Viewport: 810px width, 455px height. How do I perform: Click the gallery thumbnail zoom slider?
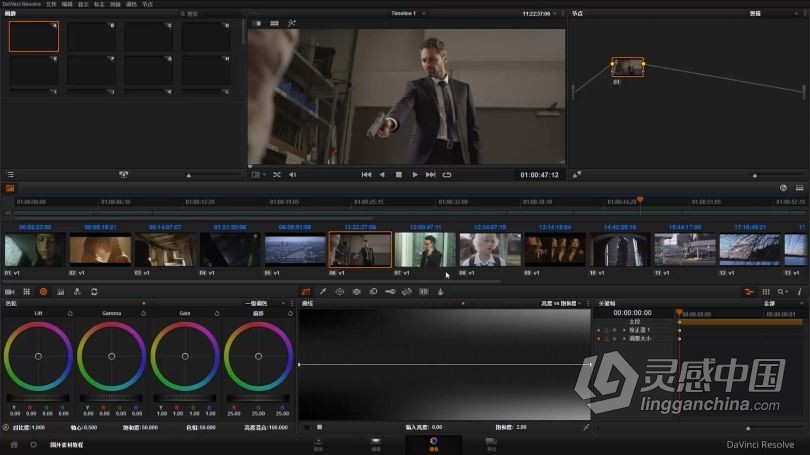[213, 176]
